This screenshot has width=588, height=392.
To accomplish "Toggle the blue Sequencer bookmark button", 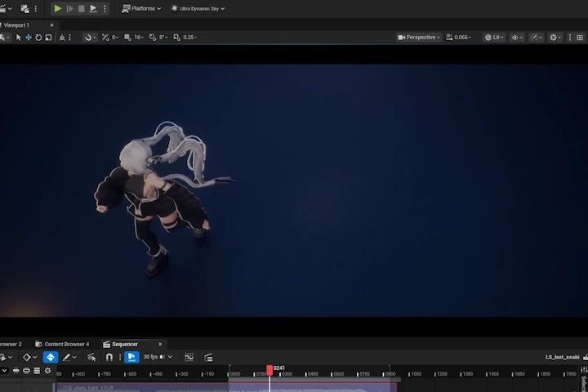I will [x=131, y=357].
